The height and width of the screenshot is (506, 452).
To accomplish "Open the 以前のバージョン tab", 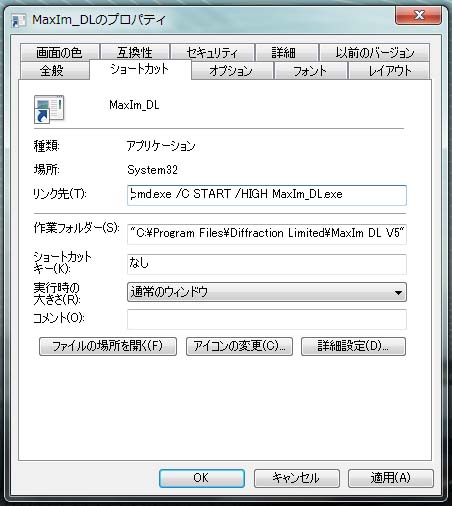I will (374, 52).
